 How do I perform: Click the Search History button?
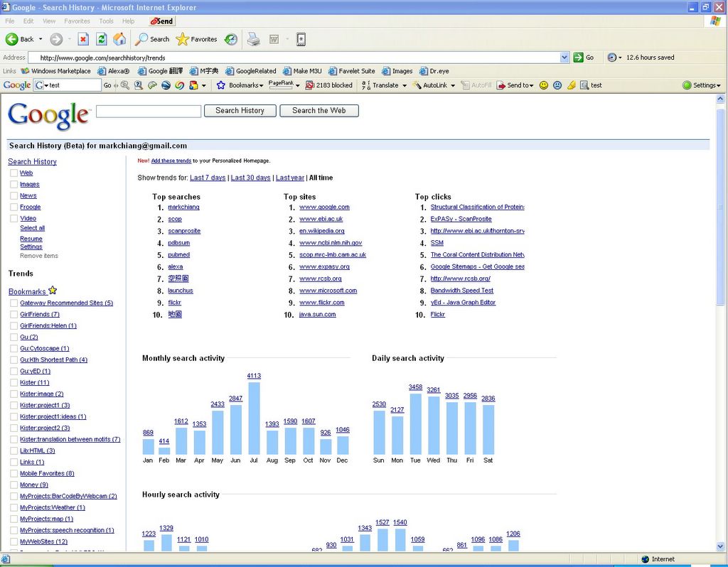click(240, 111)
